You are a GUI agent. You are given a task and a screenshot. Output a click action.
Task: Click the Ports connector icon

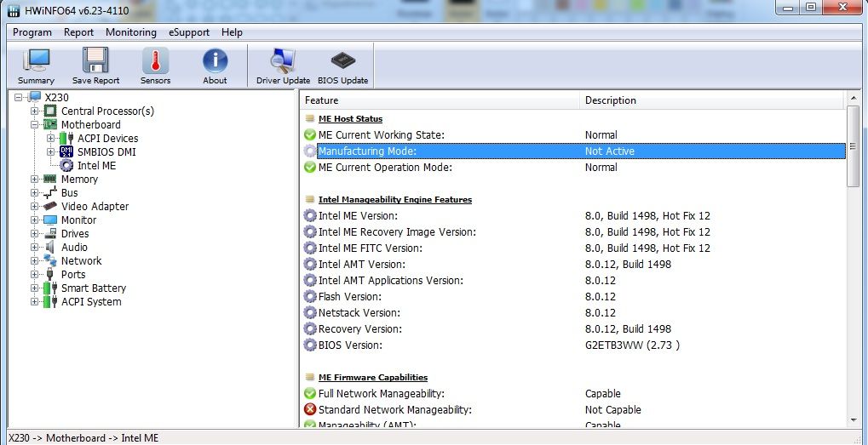click(50, 274)
